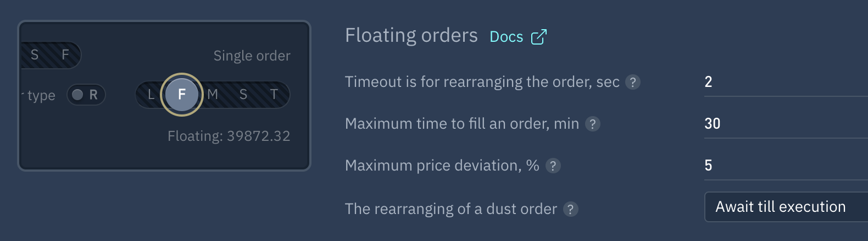Select F in the top-left selector
This screenshot has width=868, height=241.
pos(65,54)
